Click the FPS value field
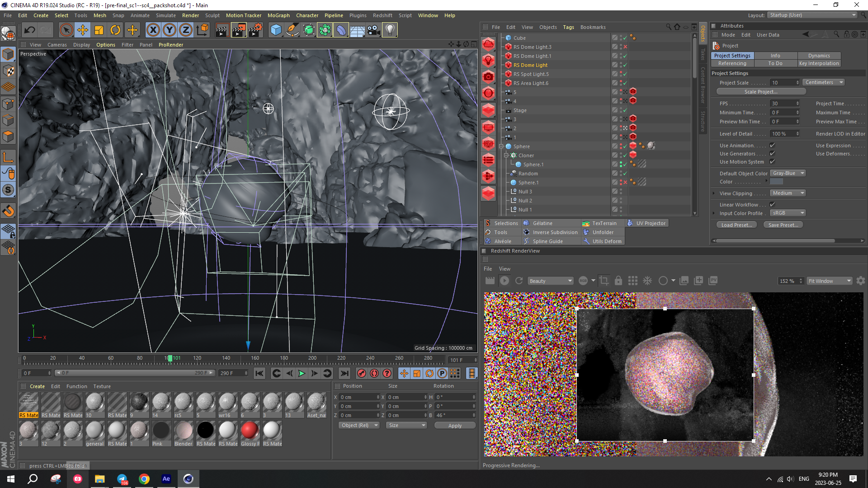 (785, 103)
